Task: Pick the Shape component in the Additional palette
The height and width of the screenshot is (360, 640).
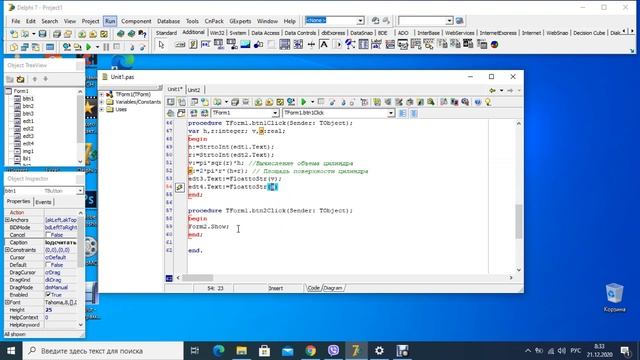Action: click(258, 44)
